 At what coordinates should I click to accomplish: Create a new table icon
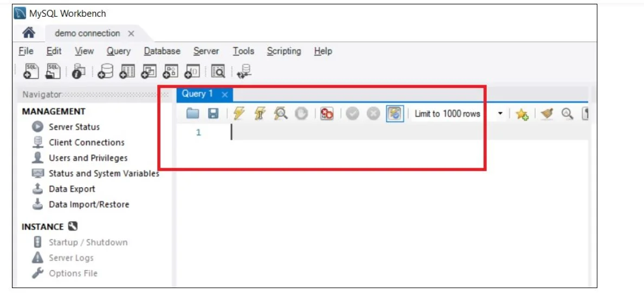127,71
